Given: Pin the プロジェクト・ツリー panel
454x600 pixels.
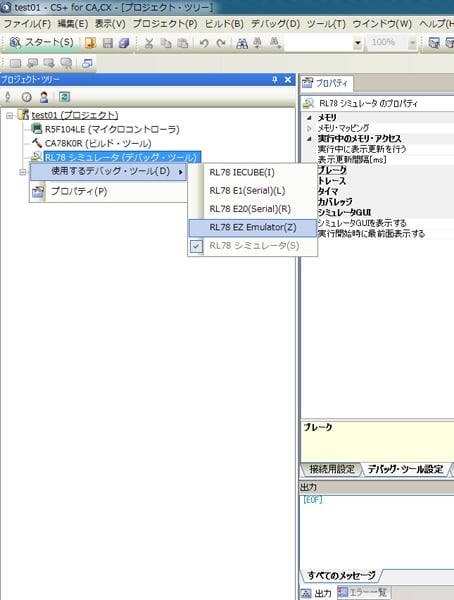Looking at the screenshot, I should click(x=274, y=80).
